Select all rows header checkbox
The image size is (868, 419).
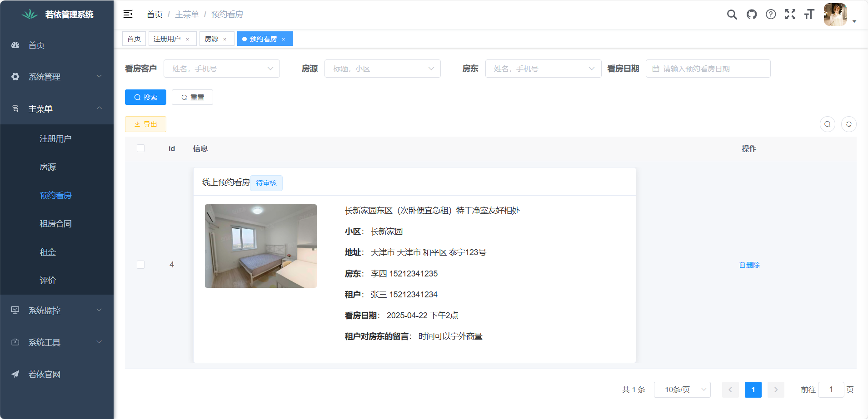pyautogui.click(x=140, y=148)
